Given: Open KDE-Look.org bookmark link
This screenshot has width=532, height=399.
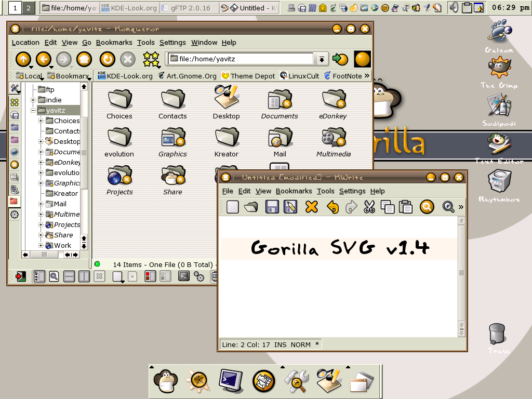Looking at the screenshot, I should [125, 76].
